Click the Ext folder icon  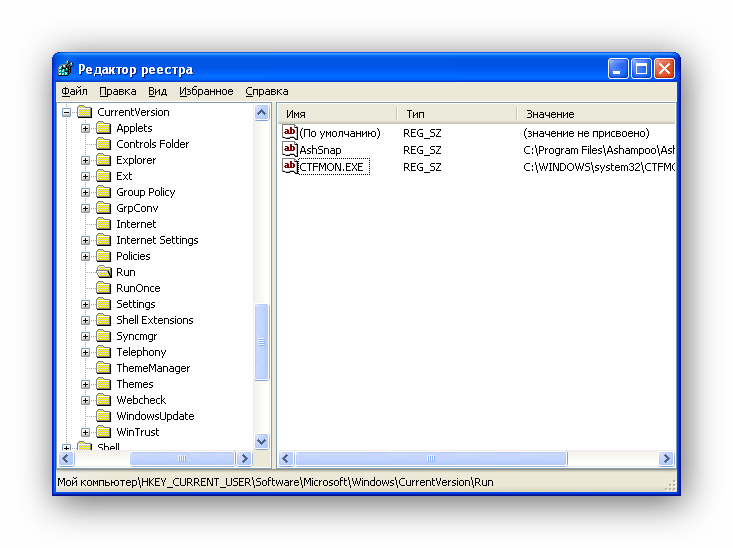point(103,176)
